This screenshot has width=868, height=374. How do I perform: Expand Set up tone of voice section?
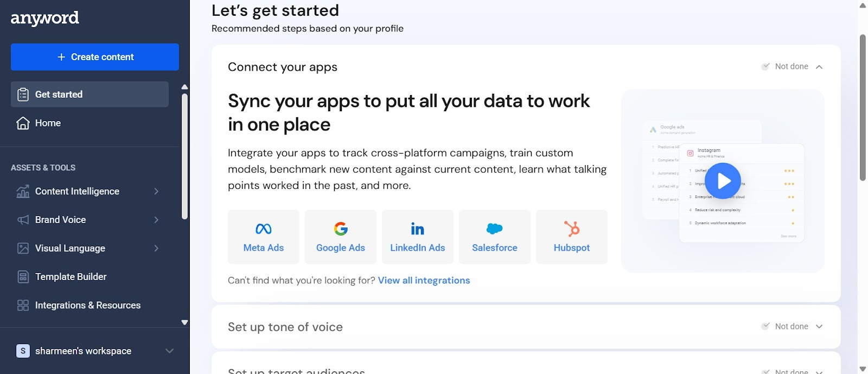click(x=819, y=327)
